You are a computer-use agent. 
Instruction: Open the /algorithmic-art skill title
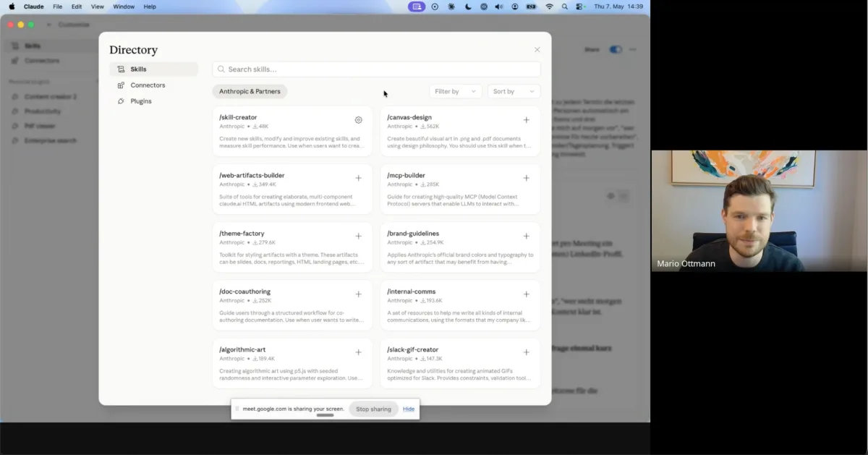click(242, 349)
